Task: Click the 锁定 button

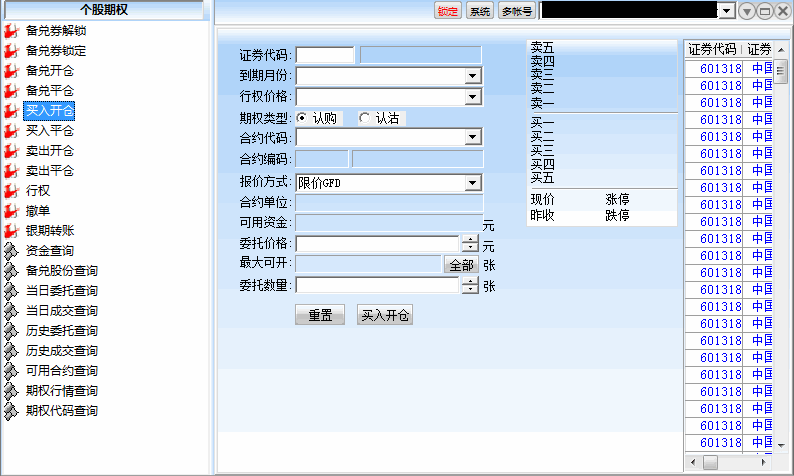Action: tap(448, 11)
